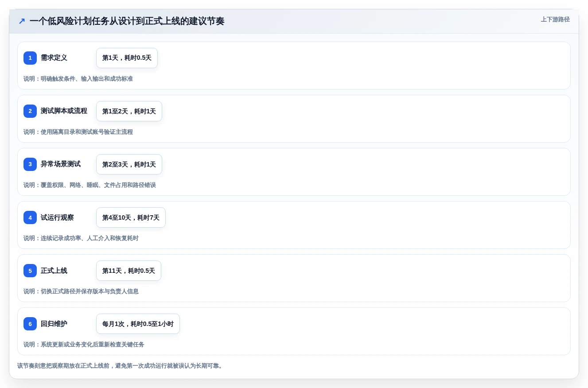Click the description 连续记录成功率、人工介入和恢复耗时
The width and height of the screenshot is (588, 388).
(81, 238)
